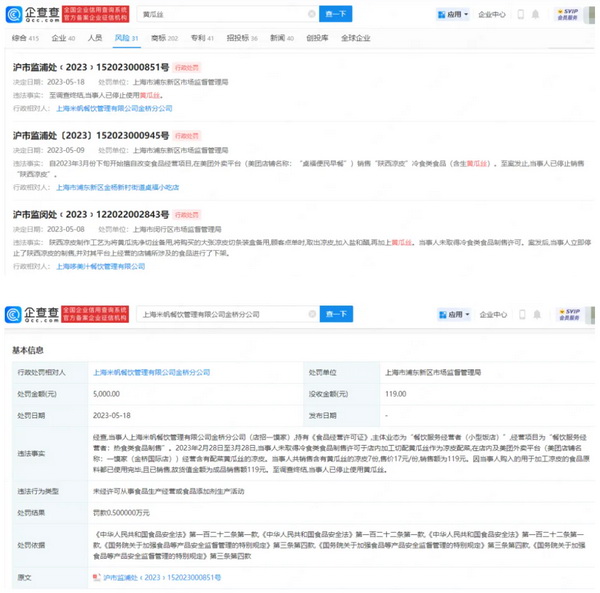Open the 上海米帆餐饮管理有限公司金桥分公司 link under case 152023000851号
The image size is (600, 593).
click(x=114, y=108)
